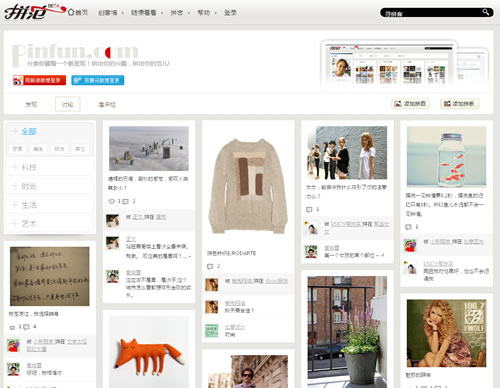Click first avatar under the girls lineup post

[311, 228]
